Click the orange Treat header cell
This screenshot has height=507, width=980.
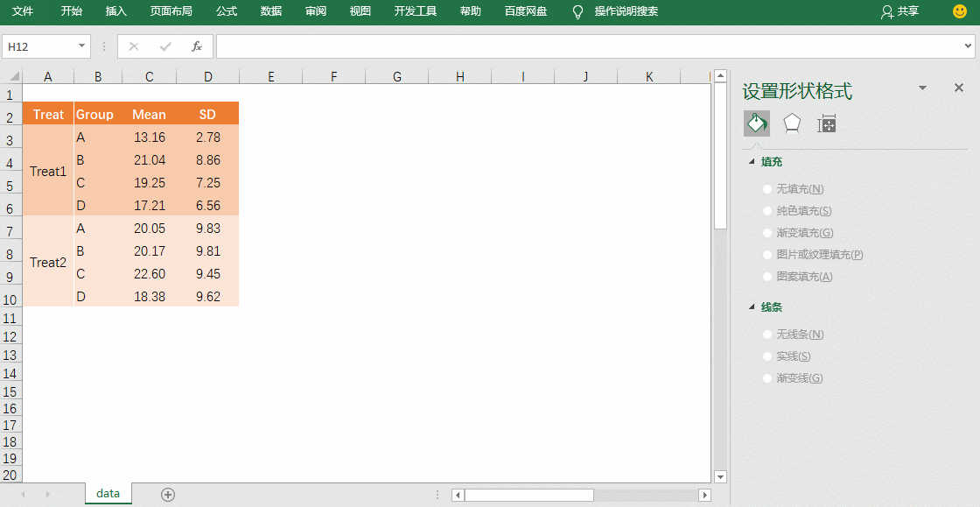[x=48, y=114]
